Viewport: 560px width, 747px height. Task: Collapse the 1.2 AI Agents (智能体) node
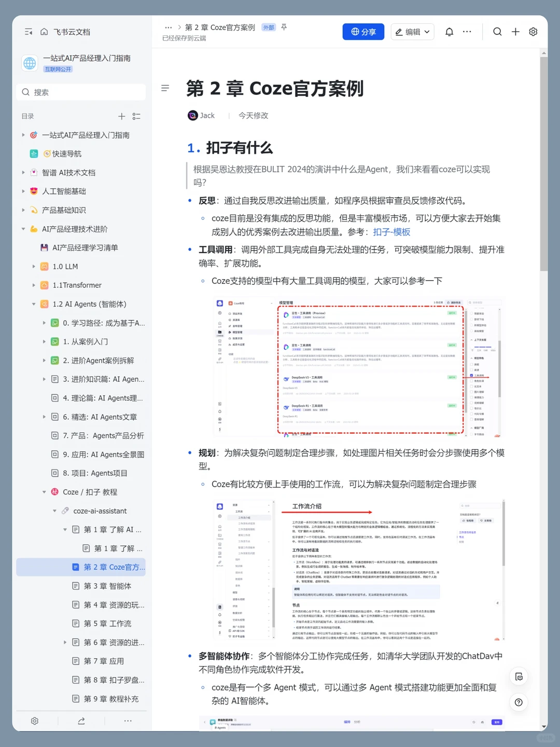click(x=34, y=304)
